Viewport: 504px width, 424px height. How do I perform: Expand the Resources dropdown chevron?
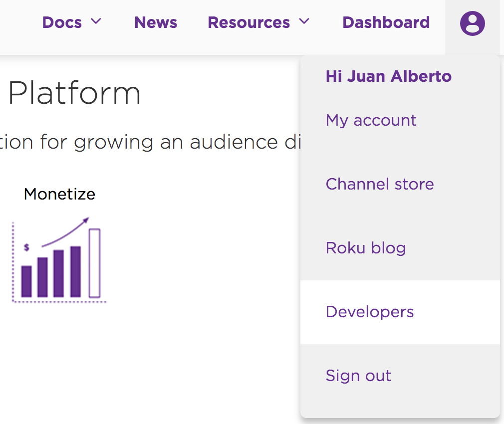[304, 21]
